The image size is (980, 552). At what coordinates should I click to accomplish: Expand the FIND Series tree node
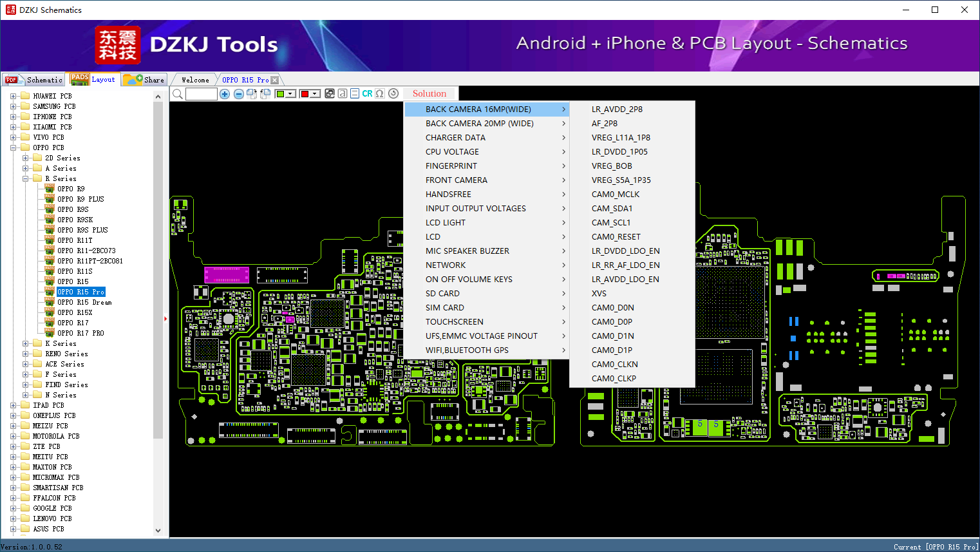(x=25, y=385)
